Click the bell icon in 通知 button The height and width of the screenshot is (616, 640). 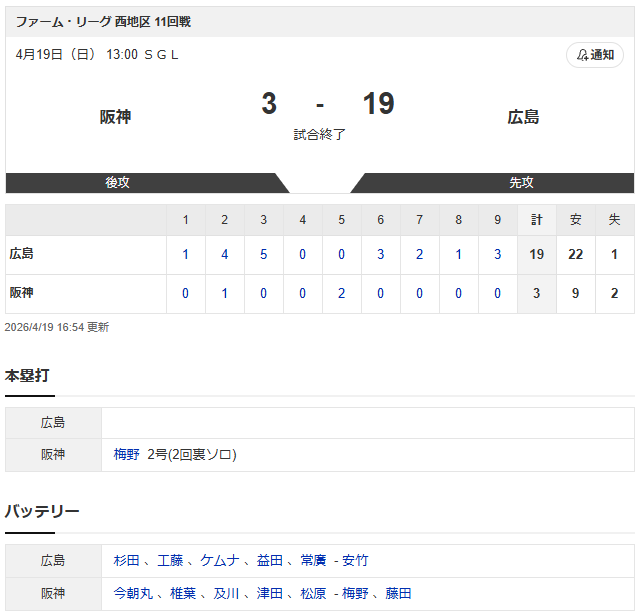tap(582, 55)
